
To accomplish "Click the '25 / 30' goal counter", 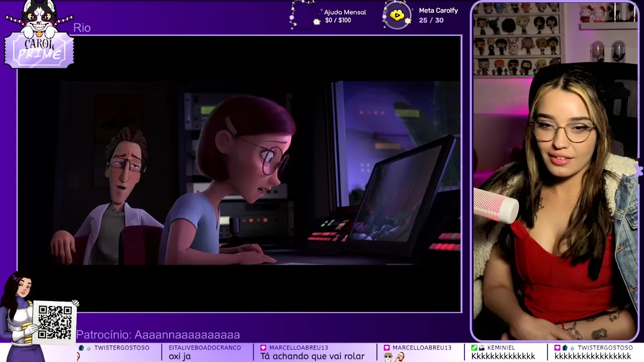I will [431, 20].
